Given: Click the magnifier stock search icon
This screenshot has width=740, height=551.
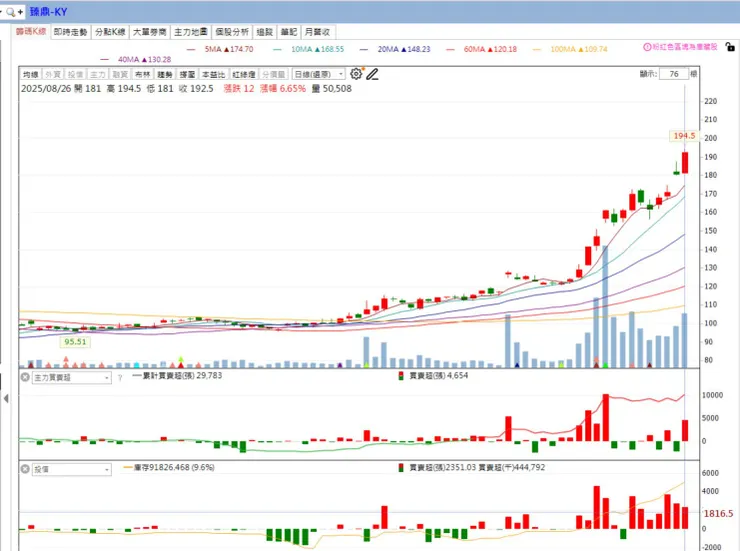Looking at the screenshot, I should coord(10,12).
